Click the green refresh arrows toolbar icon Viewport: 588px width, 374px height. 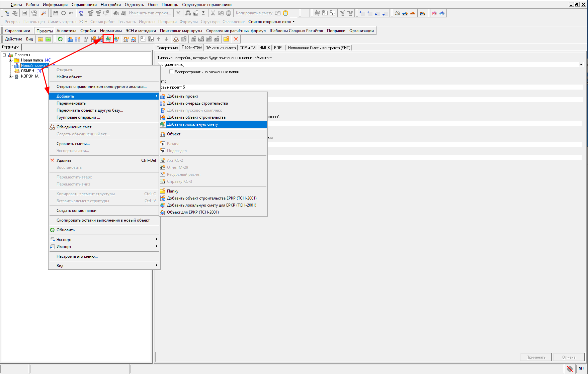tap(60, 39)
